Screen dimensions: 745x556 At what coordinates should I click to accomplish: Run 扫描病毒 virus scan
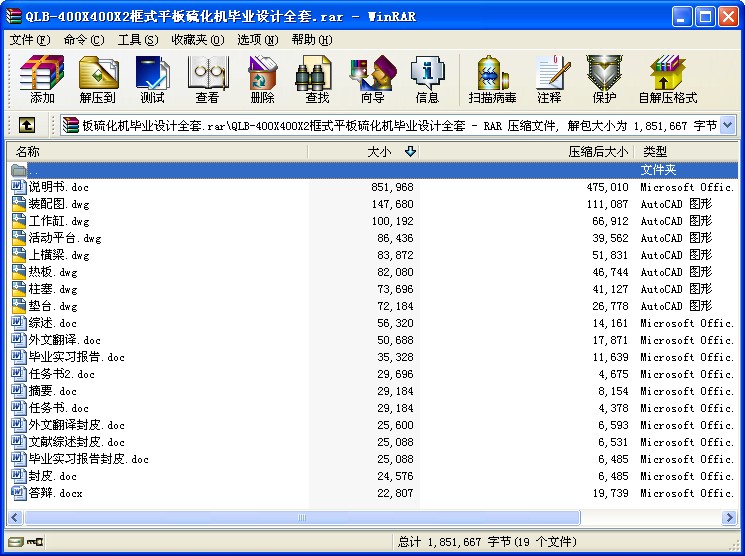click(492, 79)
